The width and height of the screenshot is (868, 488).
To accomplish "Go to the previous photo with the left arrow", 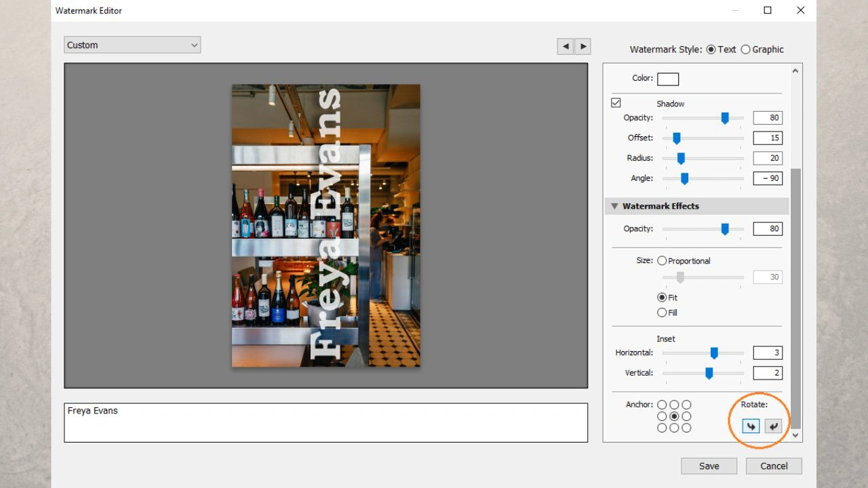I will (x=566, y=46).
